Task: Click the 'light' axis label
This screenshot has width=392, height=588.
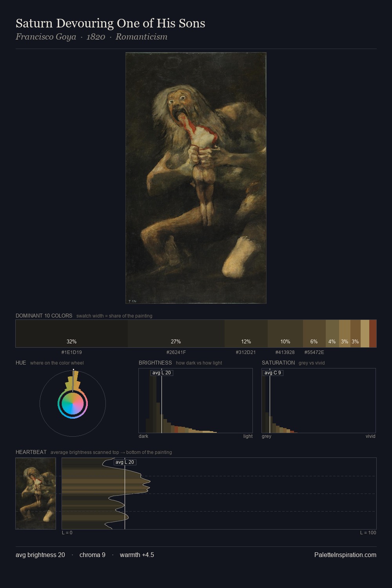Action: [x=248, y=436]
